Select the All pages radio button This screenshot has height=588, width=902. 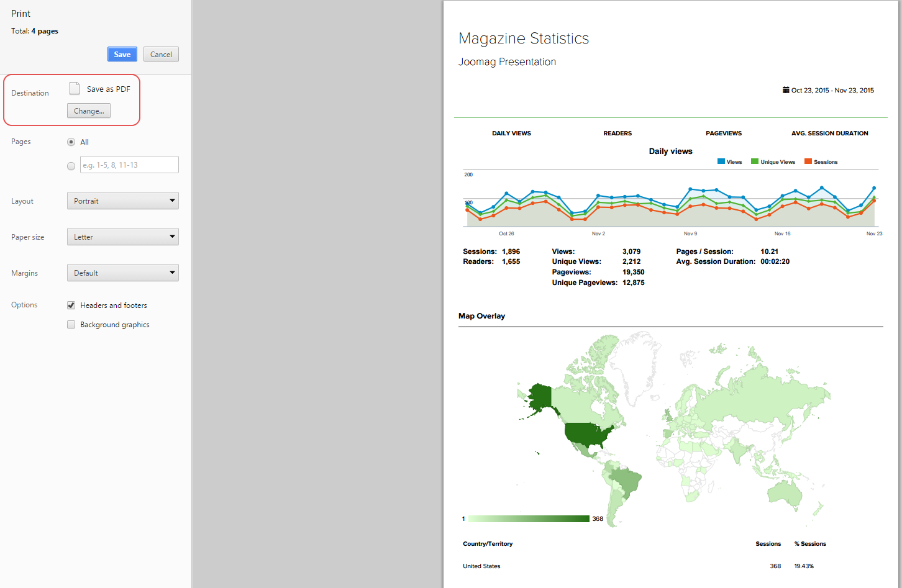[x=71, y=142]
